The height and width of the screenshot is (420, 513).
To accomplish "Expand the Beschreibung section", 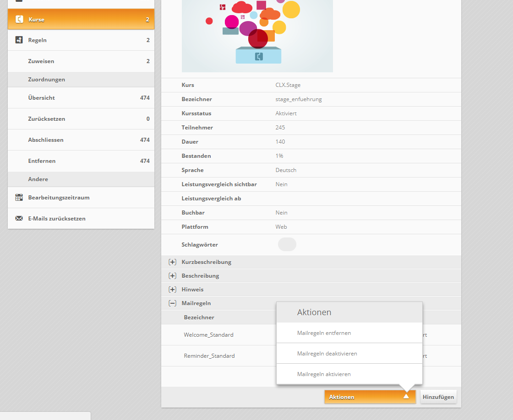I will (172, 276).
